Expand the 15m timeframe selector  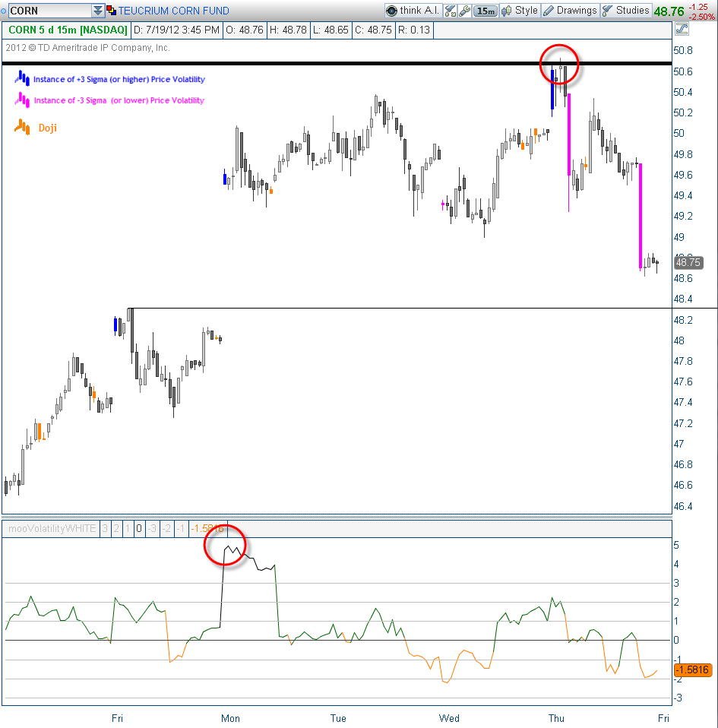[x=486, y=11]
